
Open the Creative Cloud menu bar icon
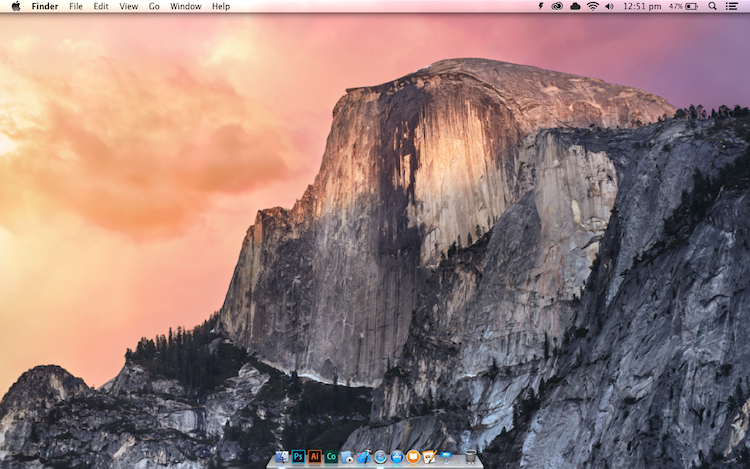(x=557, y=6)
